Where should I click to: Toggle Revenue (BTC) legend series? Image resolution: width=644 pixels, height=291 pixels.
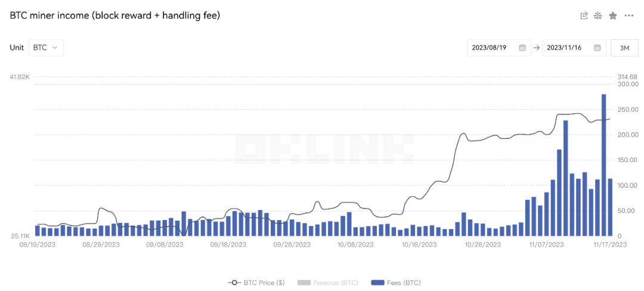[x=327, y=283]
